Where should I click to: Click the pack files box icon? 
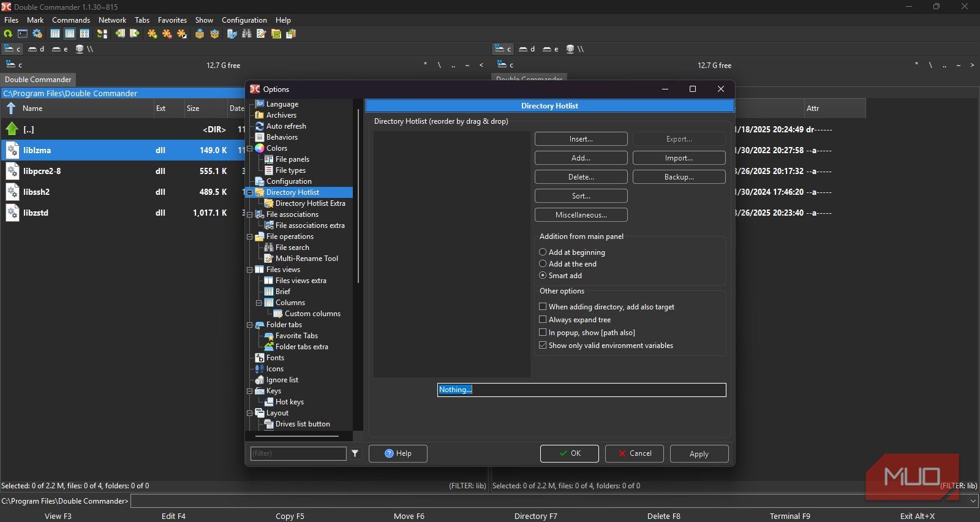[x=200, y=34]
